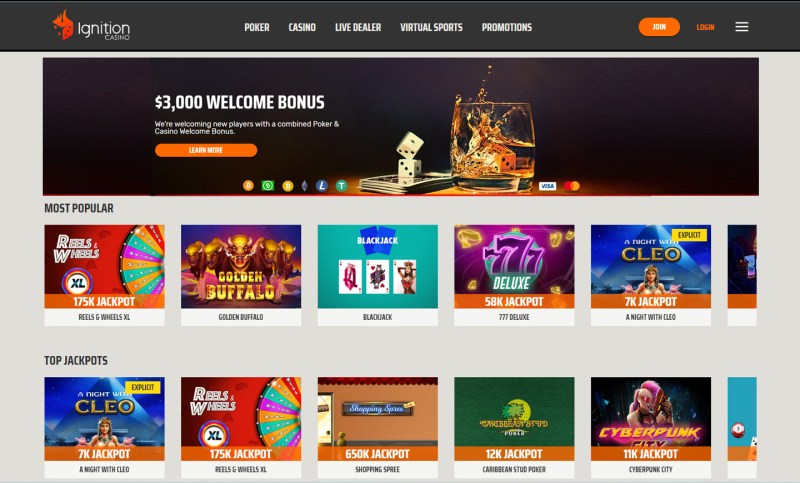Go to Live Dealer section

(358, 28)
